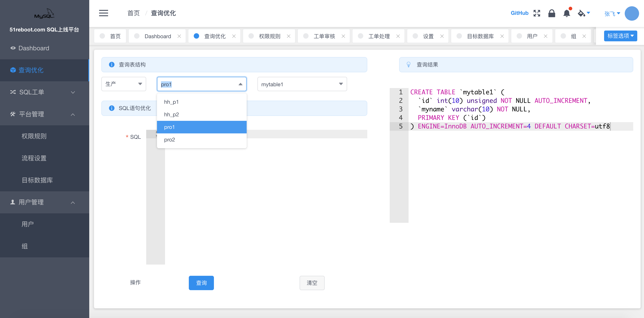The width and height of the screenshot is (644, 318).
Task: Click the blue 查询 button
Action: (x=201, y=283)
